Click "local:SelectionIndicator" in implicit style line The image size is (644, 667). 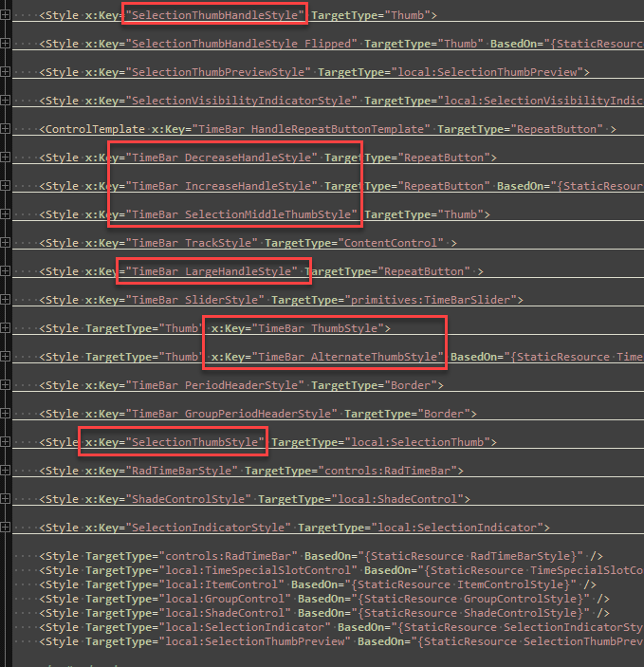point(245,628)
